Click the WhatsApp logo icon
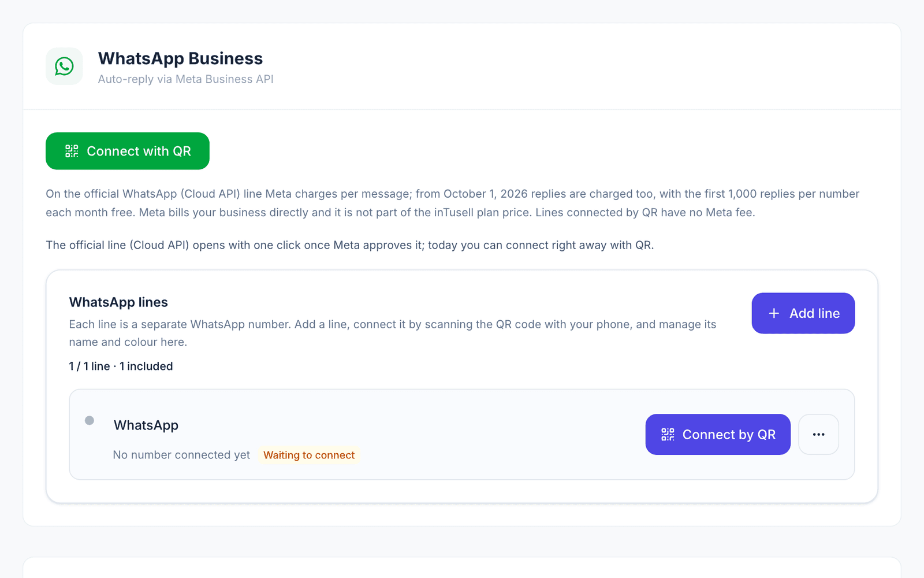The image size is (924, 578). (x=64, y=66)
